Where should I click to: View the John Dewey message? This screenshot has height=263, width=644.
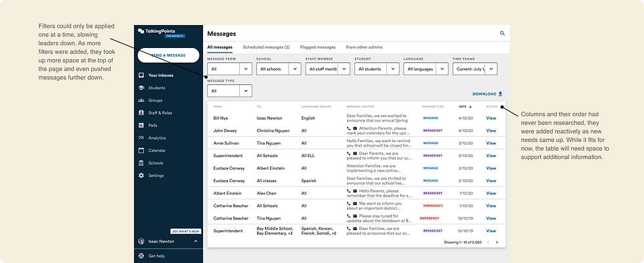(492, 131)
